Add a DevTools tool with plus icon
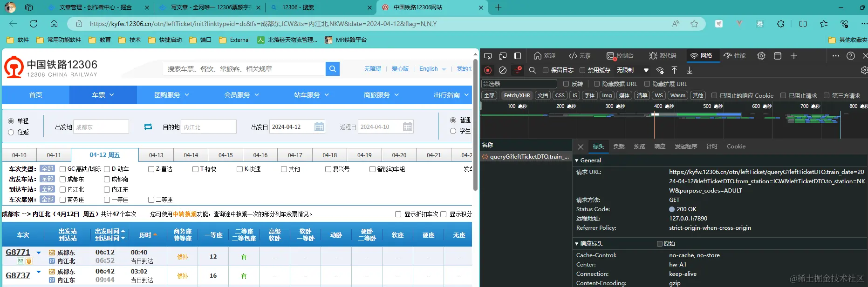The width and height of the screenshot is (868, 287). tap(794, 56)
